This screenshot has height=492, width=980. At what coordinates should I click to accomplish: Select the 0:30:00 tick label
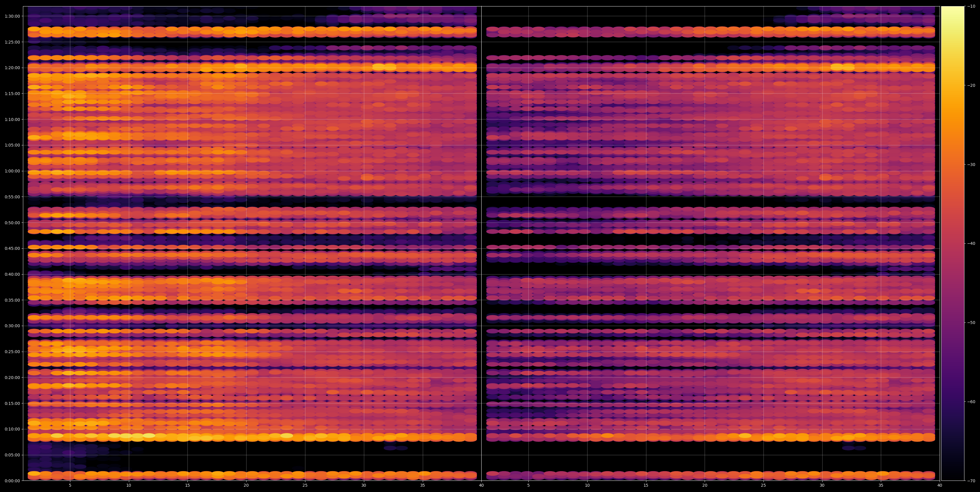pos(13,326)
